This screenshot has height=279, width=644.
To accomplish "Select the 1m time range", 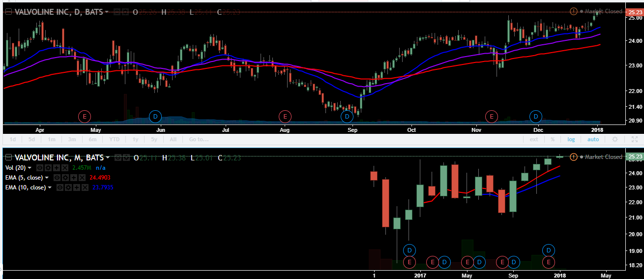I will (x=52, y=139).
